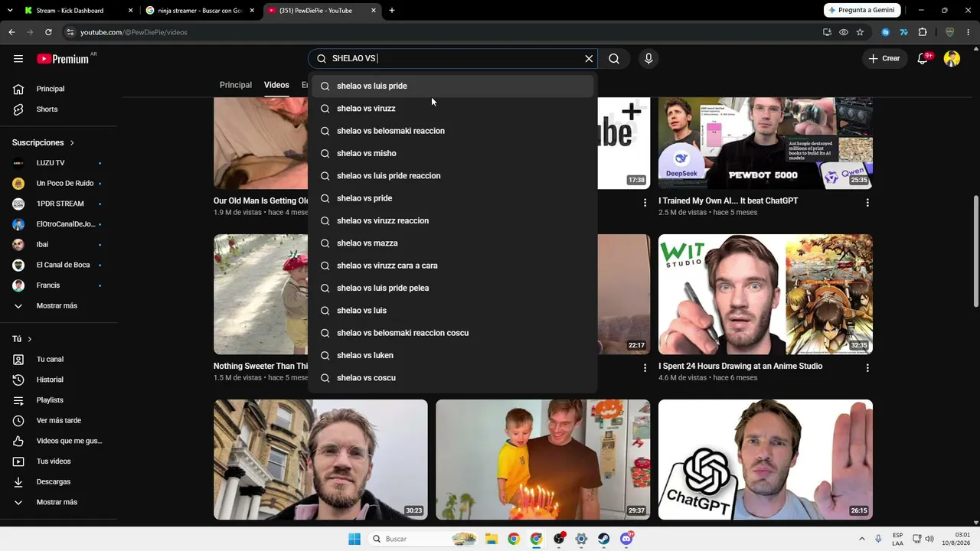This screenshot has width=980, height=551.
Task: Expand the Tú section
Action: (x=22, y=339)
